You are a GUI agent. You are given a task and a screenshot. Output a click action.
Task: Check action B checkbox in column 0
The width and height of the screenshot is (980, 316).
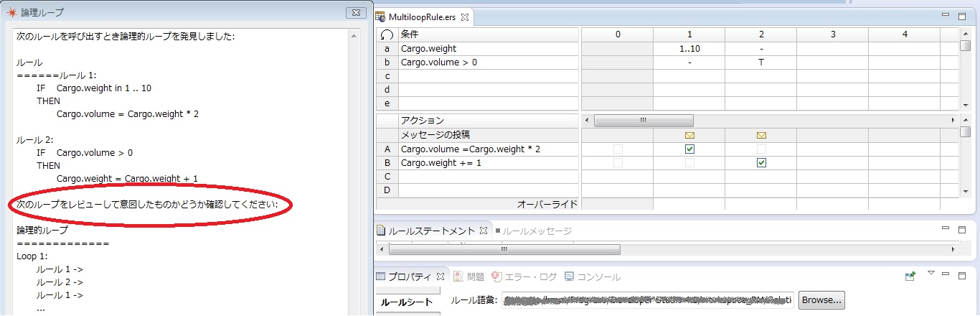(618, 163)
